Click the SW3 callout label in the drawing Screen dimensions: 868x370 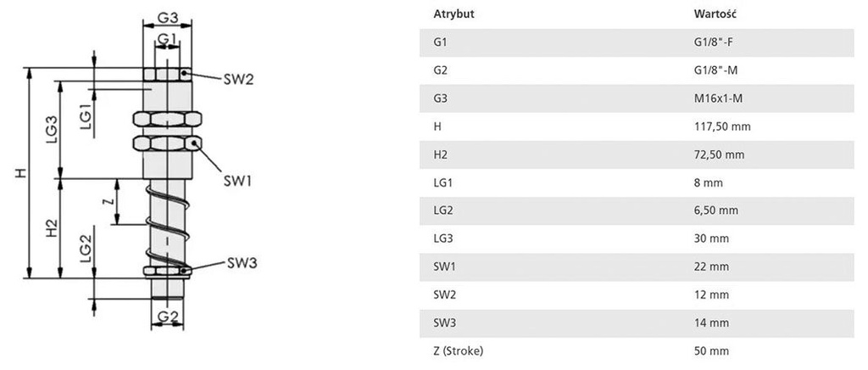tap(242, 262)
